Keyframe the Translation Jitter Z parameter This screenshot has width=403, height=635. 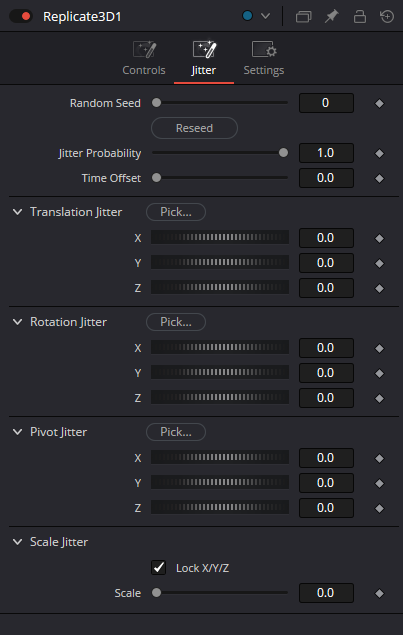(x=380, y=288)
